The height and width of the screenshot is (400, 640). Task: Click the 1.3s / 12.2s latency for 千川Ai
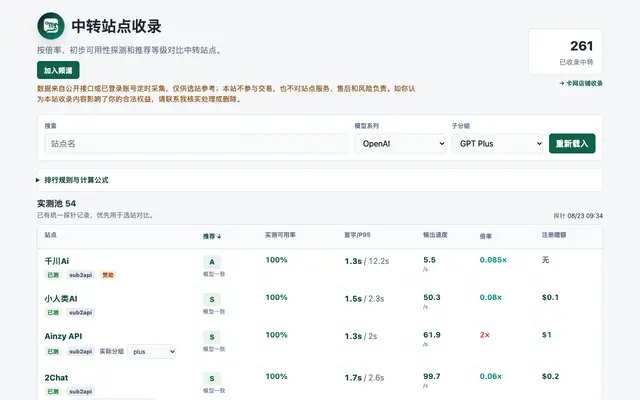367,261
